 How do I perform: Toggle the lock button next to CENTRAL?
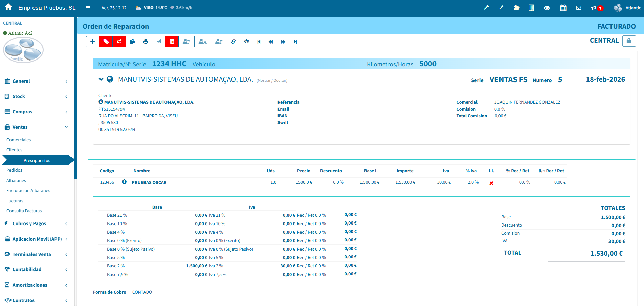(x=629, y=41)
